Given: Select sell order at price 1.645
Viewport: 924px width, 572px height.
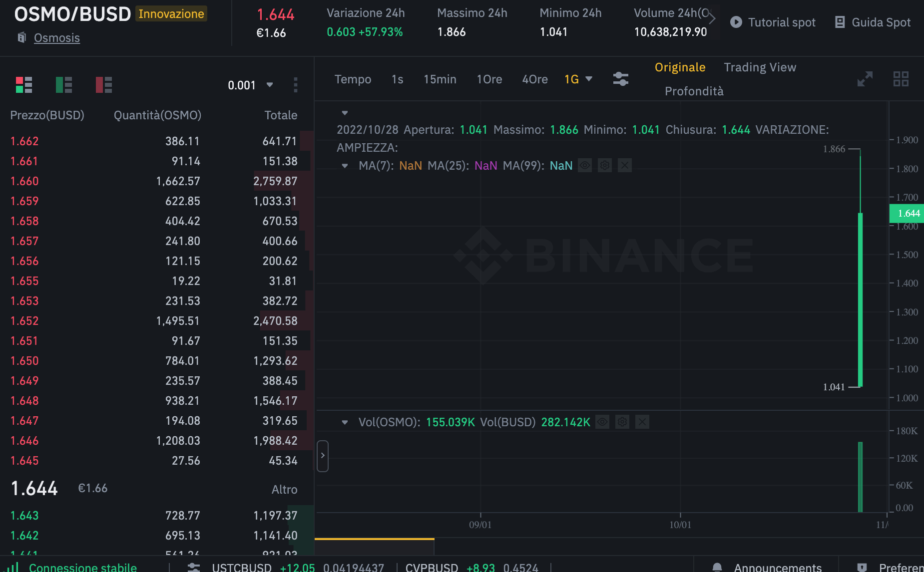Looking at the screenshot, I should point(156,461).
